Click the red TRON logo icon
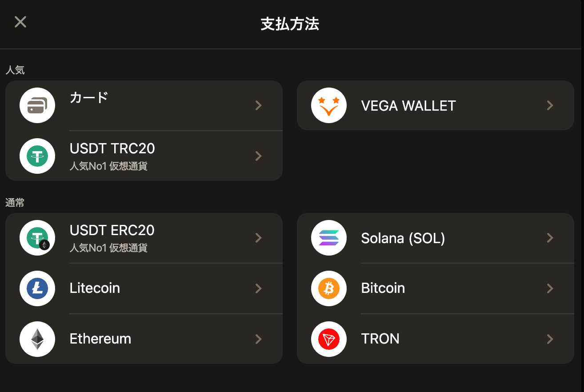 329,339
